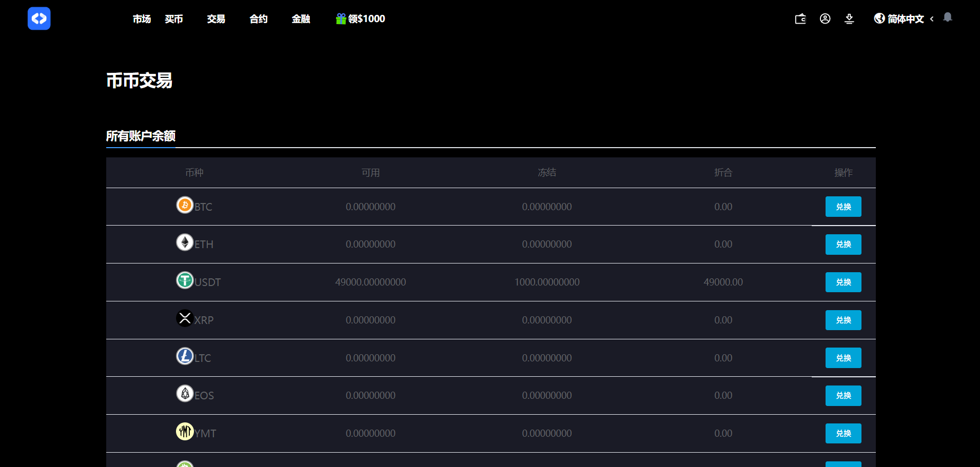The width and height of the screenshot is (980, 467).
Task: Expand the 简体中文 language dropdown
Action: pyautogui.click(x=906, y=19)
